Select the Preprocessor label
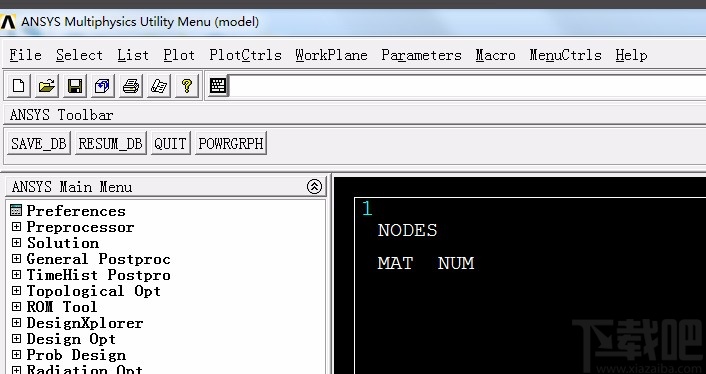The image size is (706, 374). pos(80,227)
